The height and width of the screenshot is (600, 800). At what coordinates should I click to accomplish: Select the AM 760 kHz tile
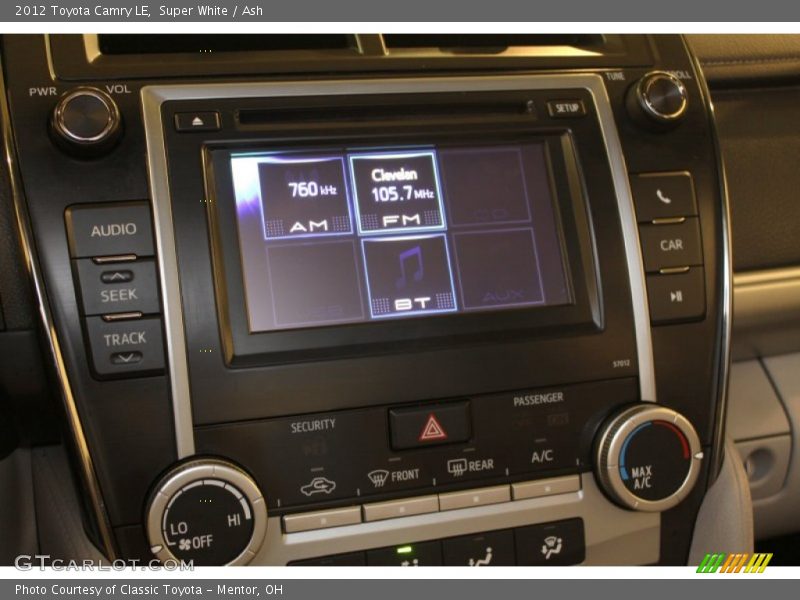tap(305, 199)
